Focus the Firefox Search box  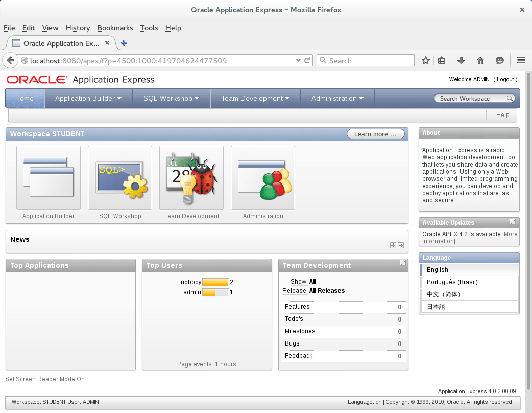[366, 60]
